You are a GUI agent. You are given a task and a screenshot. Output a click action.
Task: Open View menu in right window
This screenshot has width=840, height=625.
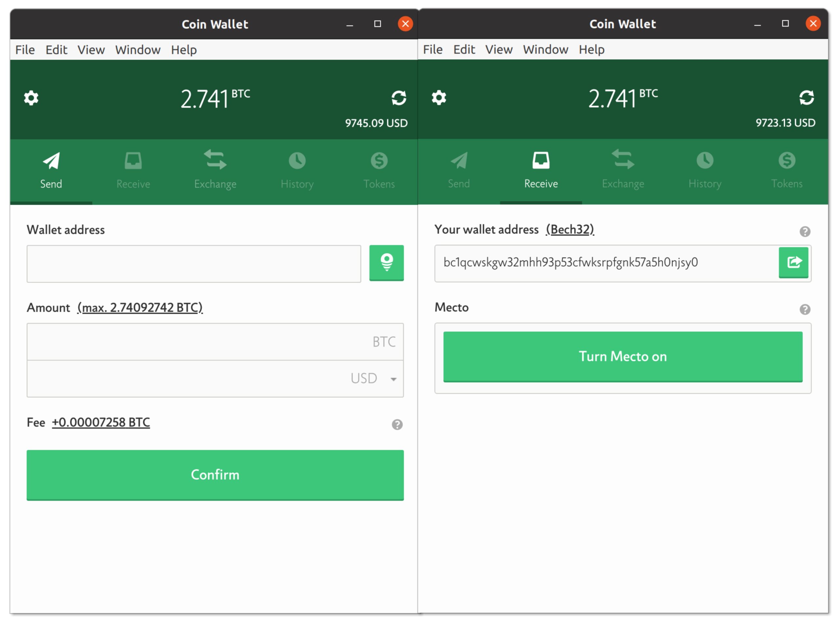(499, 49)
